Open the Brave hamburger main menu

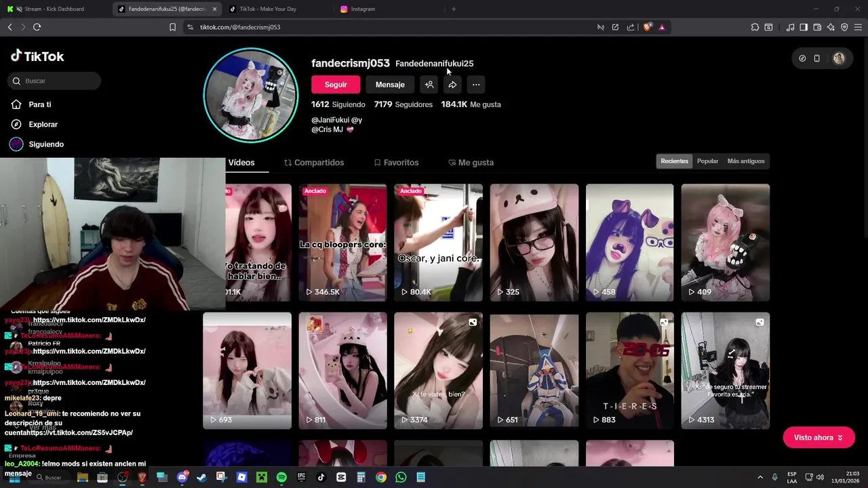859,27
